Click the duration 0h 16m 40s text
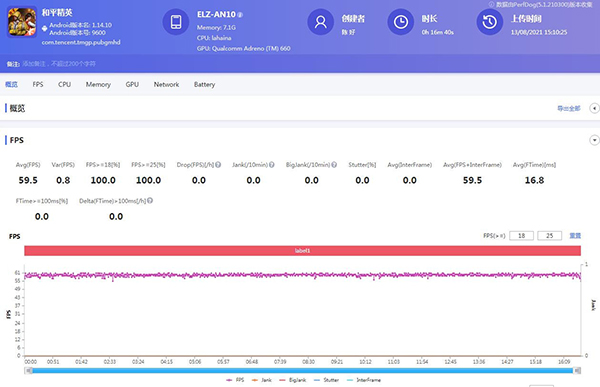The image size is (600, 387). 438,33
